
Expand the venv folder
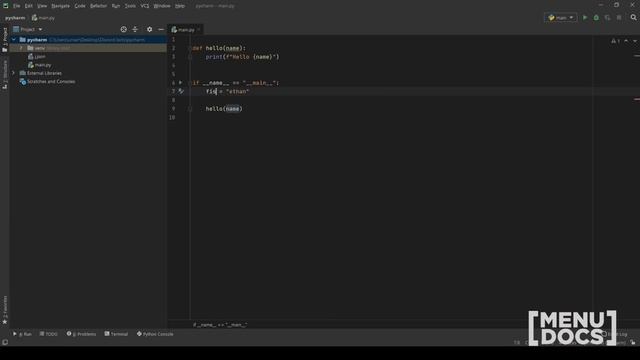21,48
